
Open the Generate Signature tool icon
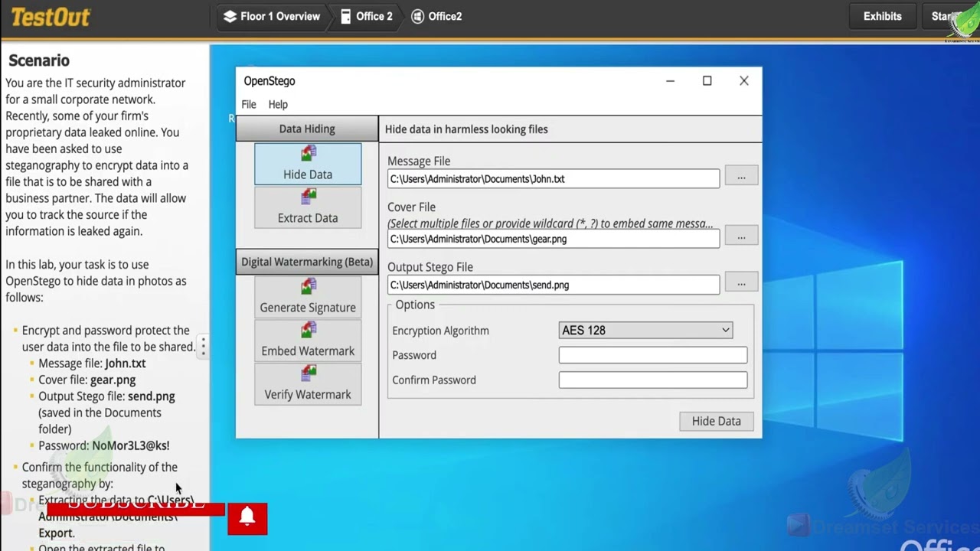click(309, 287)
